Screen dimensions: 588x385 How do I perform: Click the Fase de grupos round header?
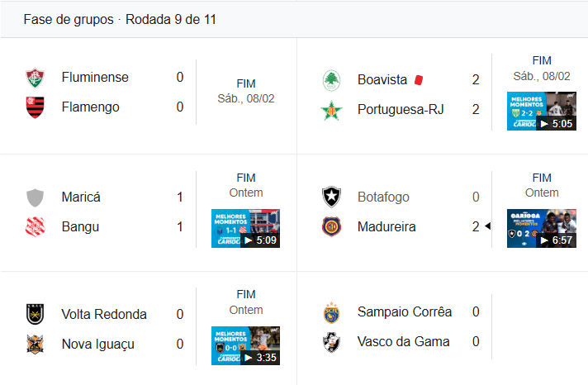point(120,20)
